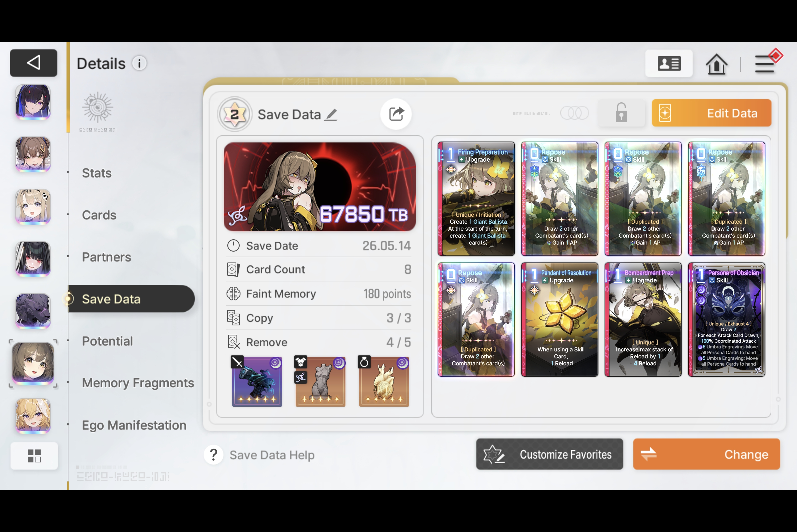Click the Change button

coord(706,454)
